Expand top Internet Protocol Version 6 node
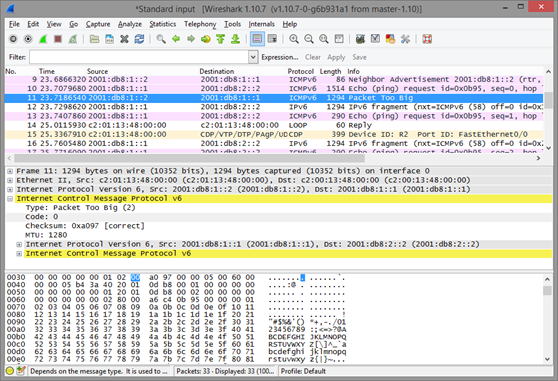 pyautogui.click(x=10, y=190)
